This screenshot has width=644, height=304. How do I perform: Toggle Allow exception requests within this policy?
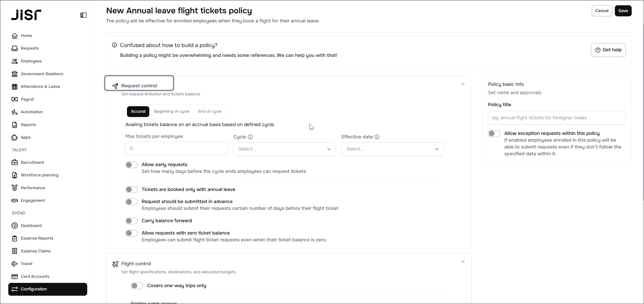pyautogui.click(x=494, y=133)
